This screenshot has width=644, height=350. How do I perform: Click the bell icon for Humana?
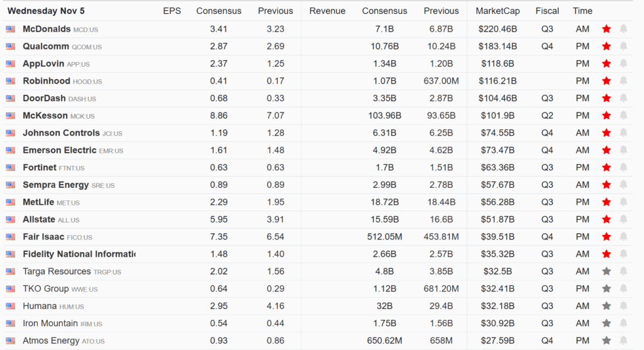(623, 306)
